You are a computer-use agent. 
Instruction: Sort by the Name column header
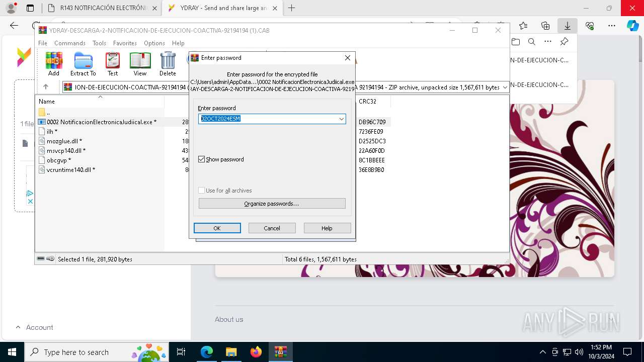[x=100, y=102]
